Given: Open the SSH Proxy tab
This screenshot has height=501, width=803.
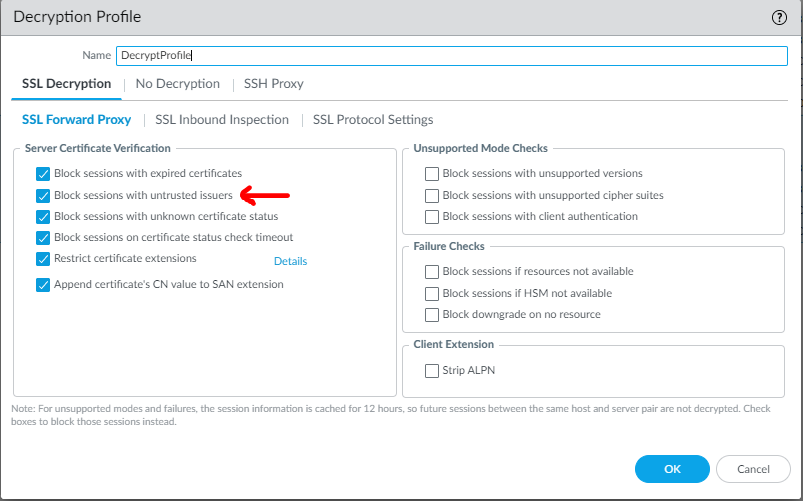Looking at the screenshot, I should point(274,84).
